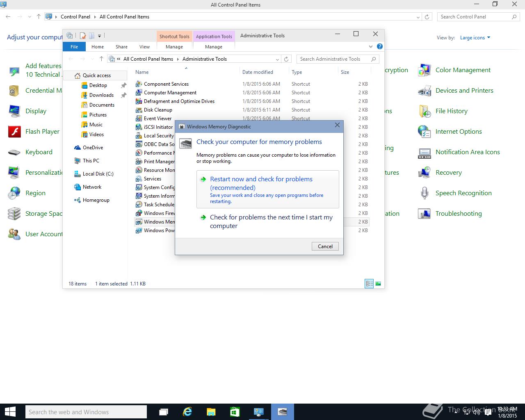Open Control Panel recent locations dropdown
Screen dimensions: 525x420
[x=30, y=17]
